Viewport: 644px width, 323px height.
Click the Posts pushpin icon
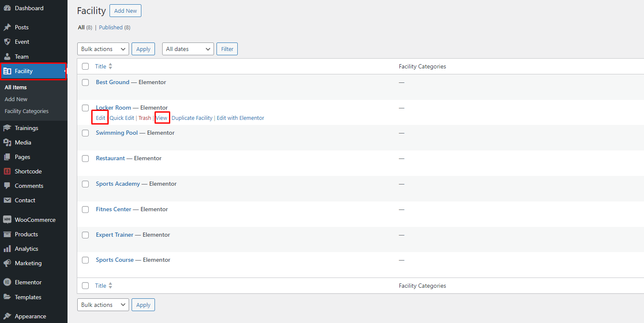7,27
